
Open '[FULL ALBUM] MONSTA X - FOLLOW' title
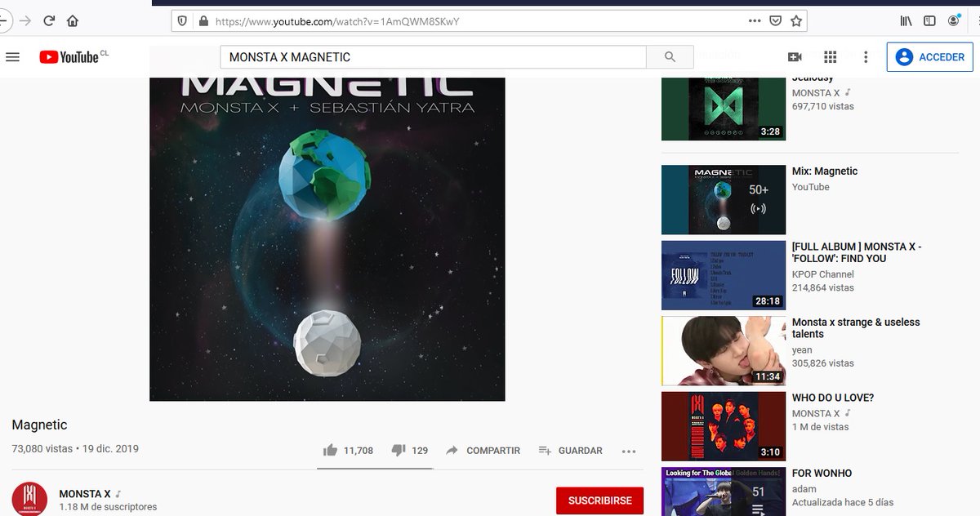click(857, 252)
